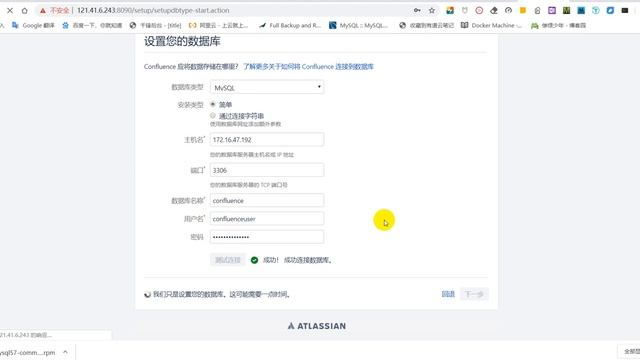Click the mysql57-comm rpm download item
Viewport: 640px width, 360px height.
(x=28, y=352)
